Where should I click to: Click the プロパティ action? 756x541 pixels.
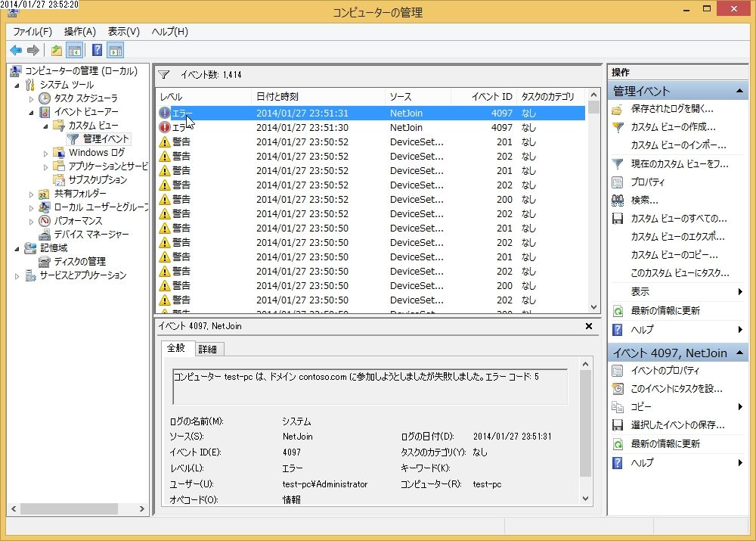648,182
